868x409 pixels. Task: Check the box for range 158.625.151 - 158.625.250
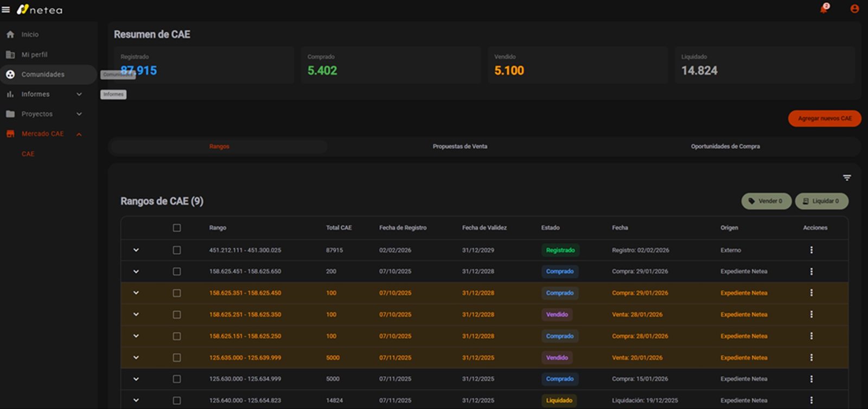(177, 336)
